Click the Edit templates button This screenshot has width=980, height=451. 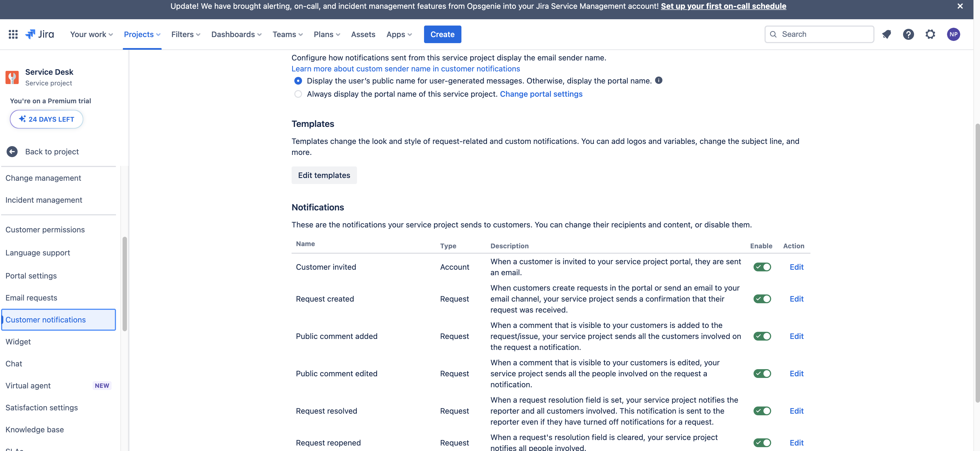[x=324, y=175]
